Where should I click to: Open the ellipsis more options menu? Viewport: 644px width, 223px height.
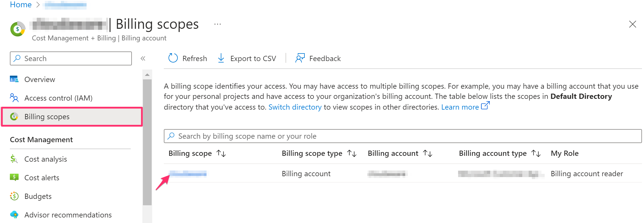point(217,24)
